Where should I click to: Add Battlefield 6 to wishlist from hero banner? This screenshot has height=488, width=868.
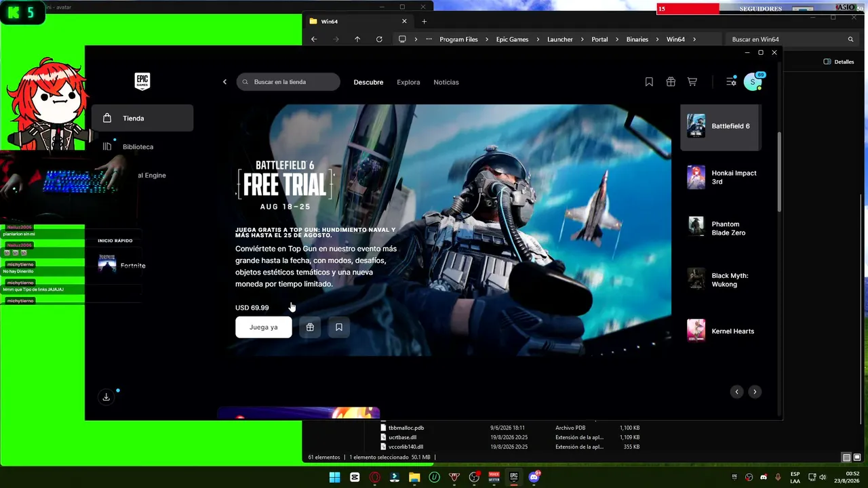pos(339,327)
